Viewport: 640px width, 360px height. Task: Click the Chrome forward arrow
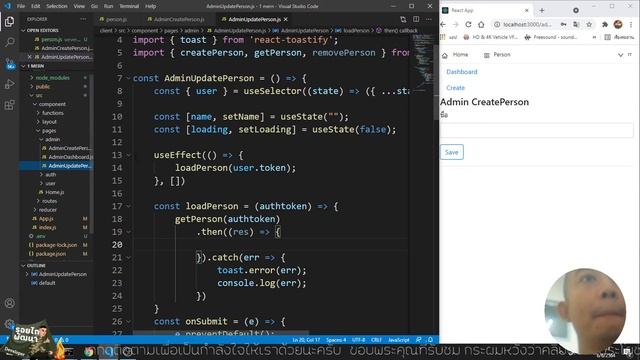click(x=456, y=24)
